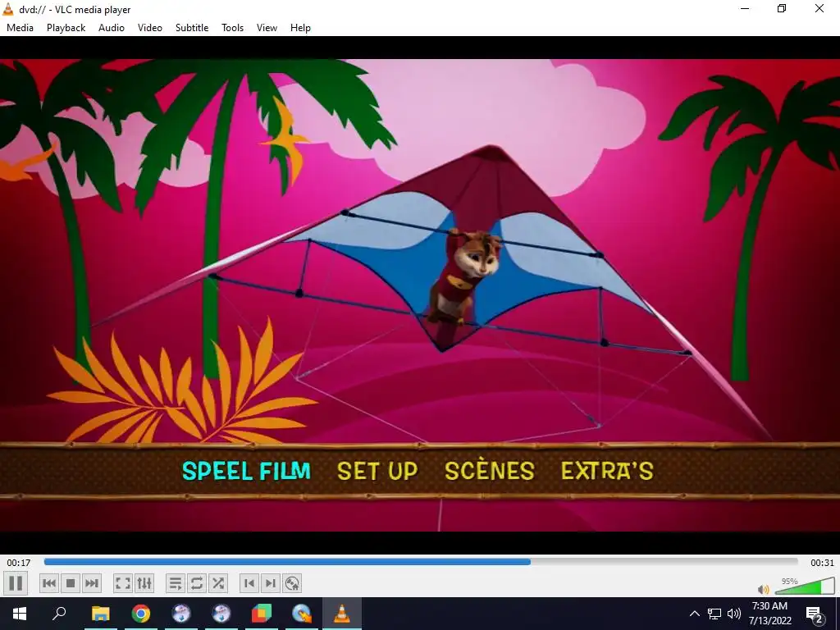
Task: Seek on the playback progress bar
Action: (421, 562)
